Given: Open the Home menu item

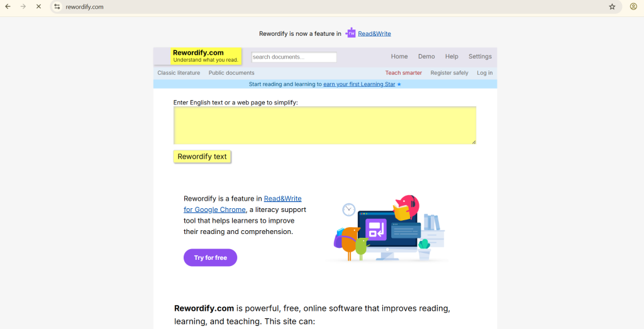Looking at the screenshot, I should 399,57.
